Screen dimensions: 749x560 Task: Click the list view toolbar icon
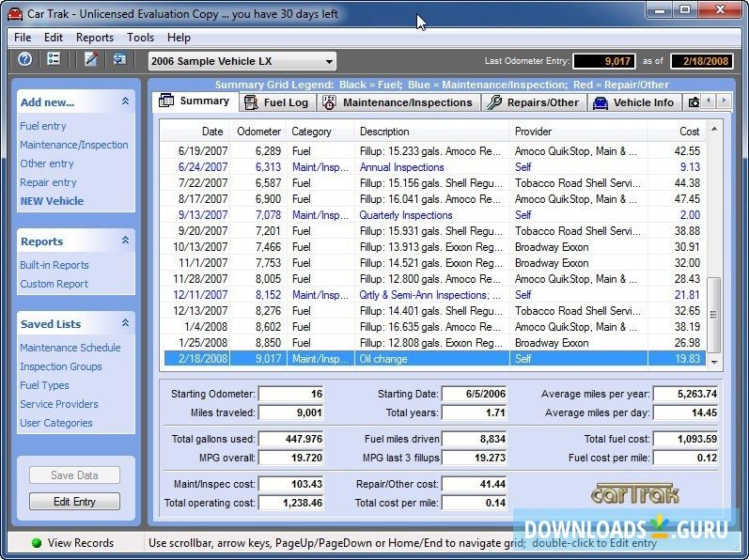click(54, 59)
